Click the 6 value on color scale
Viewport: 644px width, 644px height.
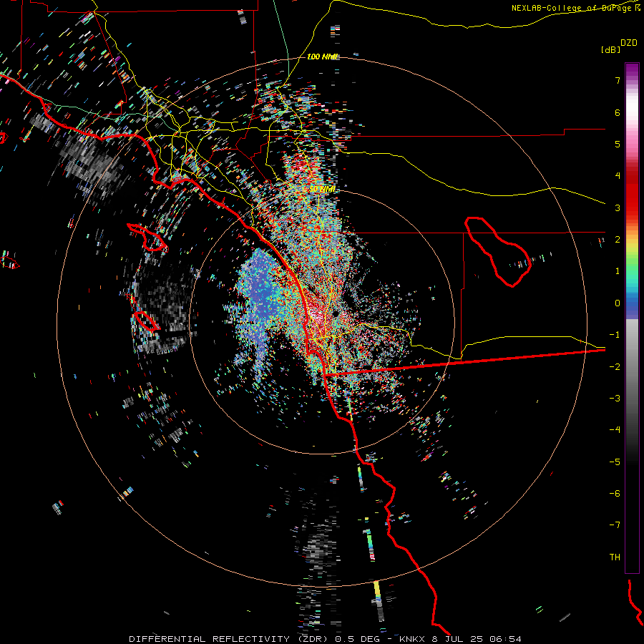[618, 112]
